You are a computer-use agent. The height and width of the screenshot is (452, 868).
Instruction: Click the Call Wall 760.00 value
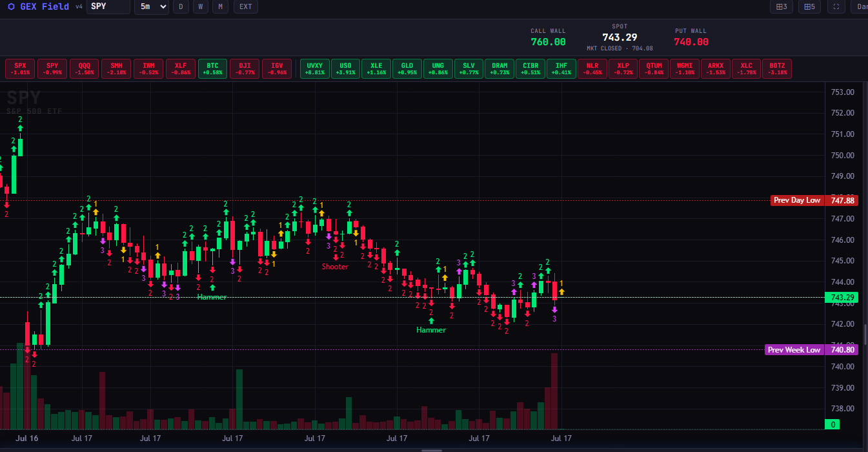point(548,42)
